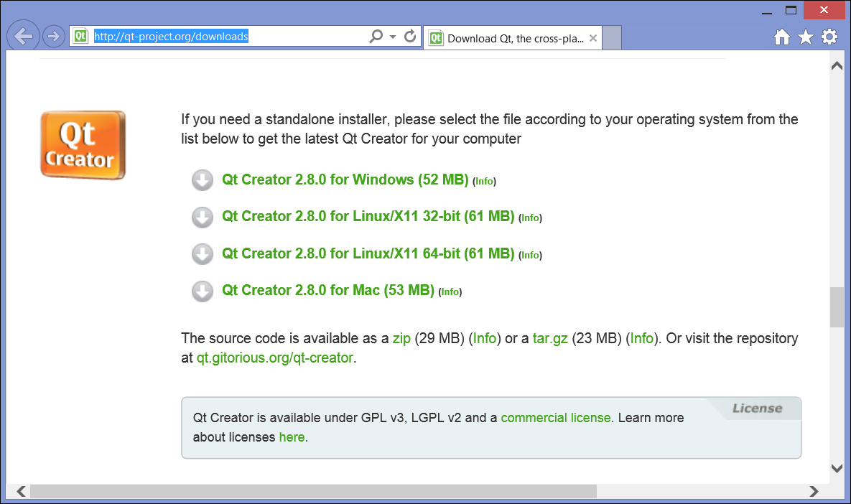Download source code tar.gz link

pyautogui.click(x=550, y=339)
